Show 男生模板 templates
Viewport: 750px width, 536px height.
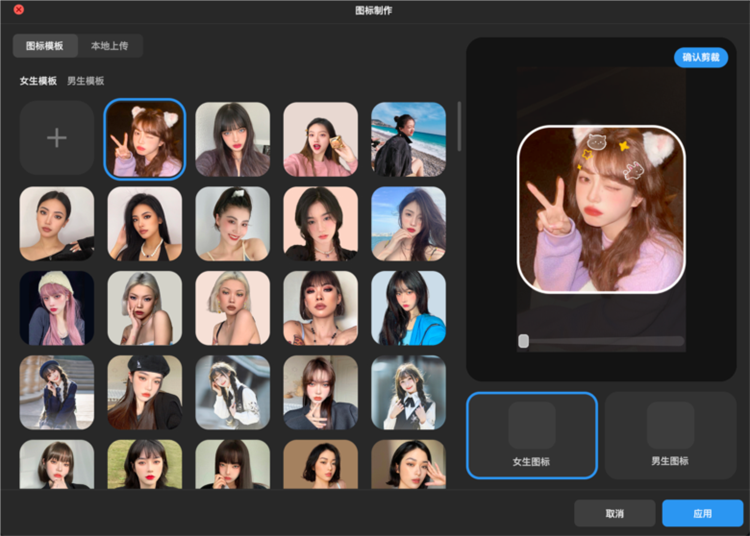(x=85, y=81)
